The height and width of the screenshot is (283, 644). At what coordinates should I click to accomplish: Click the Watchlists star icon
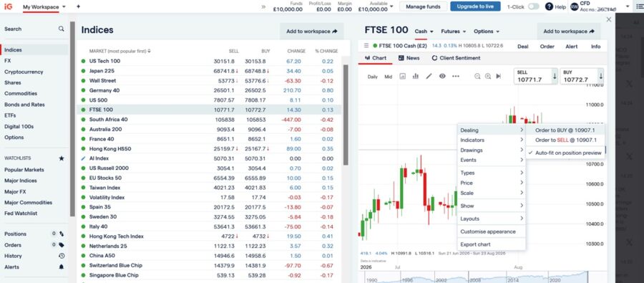tap(62, 158)
